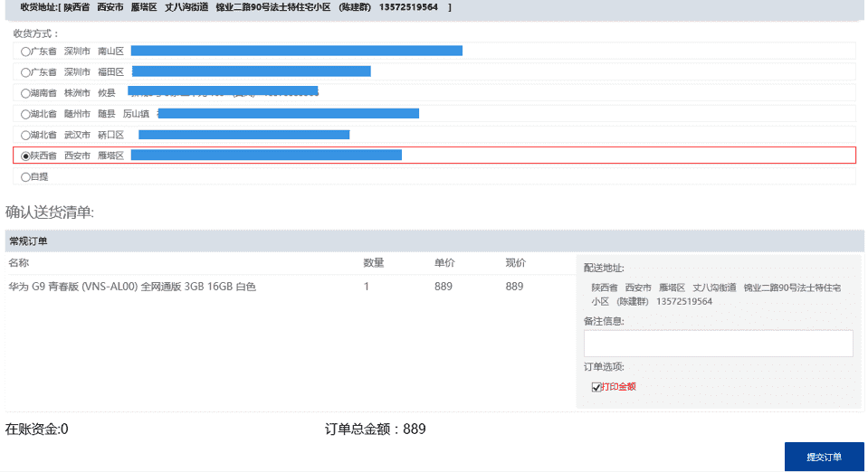Click the 订单选项 label
Screen dimensions: 868x472
coord(604,367)
